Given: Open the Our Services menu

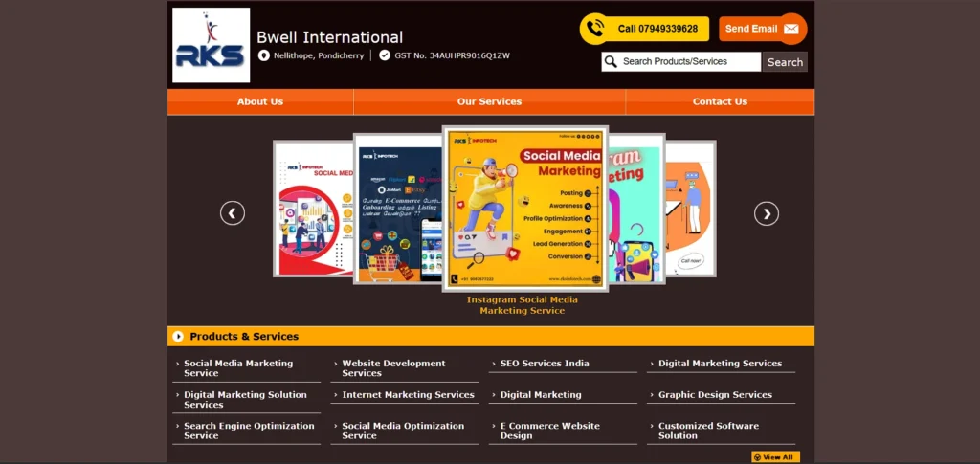Looking at the screenshot, I should (489, 101).
